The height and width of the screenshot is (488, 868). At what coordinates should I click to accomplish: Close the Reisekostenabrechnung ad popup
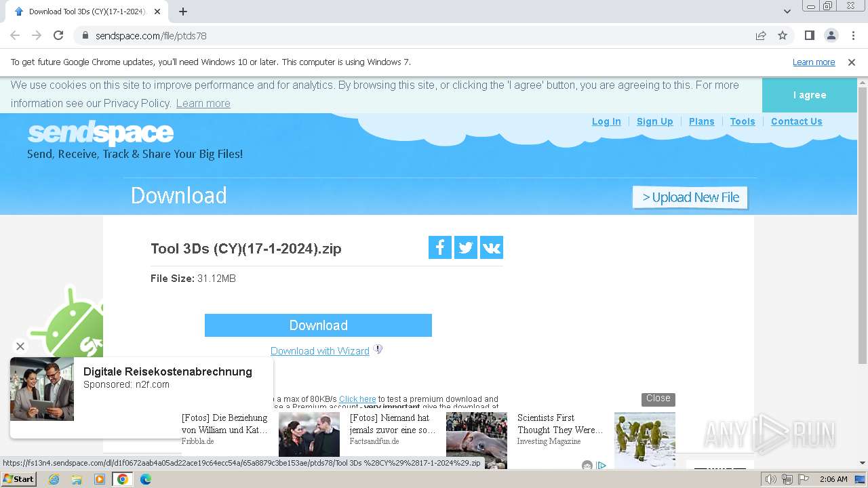click(20, 346)
